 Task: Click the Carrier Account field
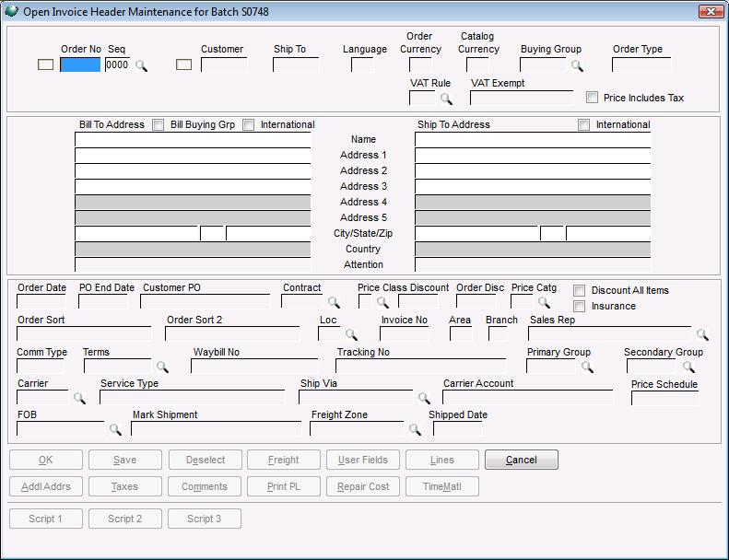pos(528,397)
